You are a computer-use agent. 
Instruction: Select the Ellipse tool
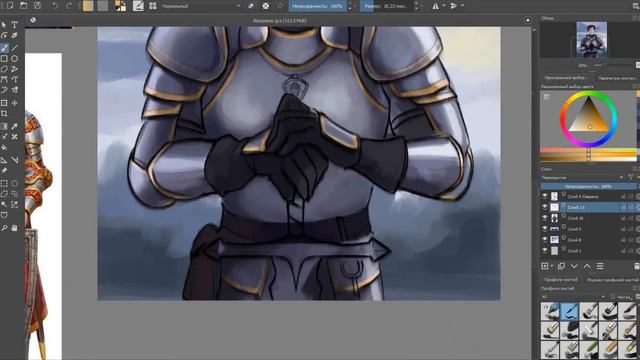(14, 59)
